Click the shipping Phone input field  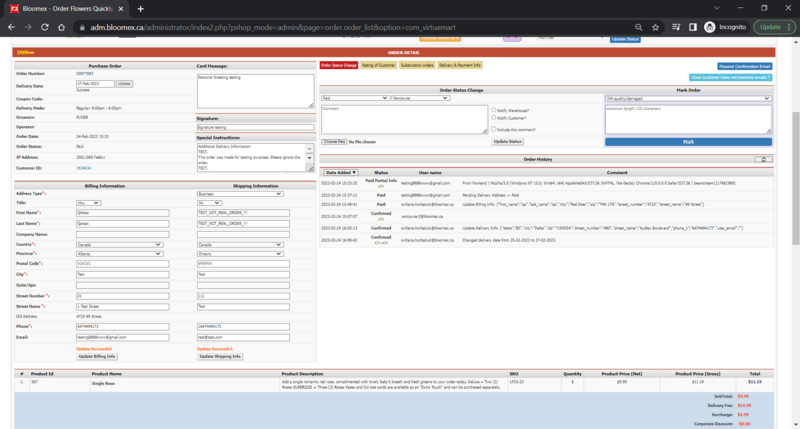[x=243, y=326]
